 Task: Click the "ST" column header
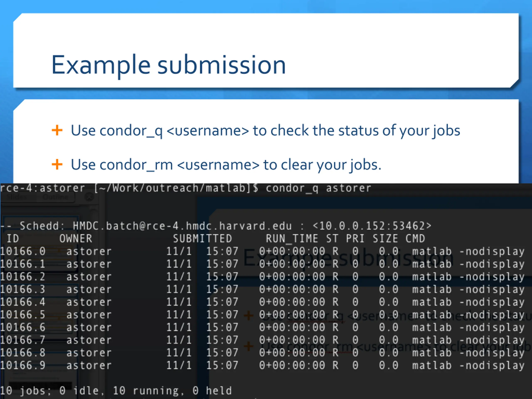pos(332,239)
